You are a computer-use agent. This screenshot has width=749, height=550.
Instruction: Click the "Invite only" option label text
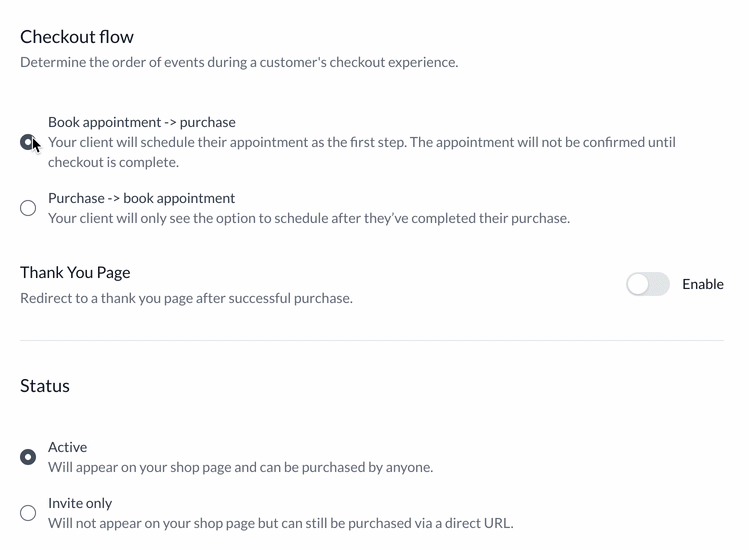pyautogui.click(x=80, y=503)
